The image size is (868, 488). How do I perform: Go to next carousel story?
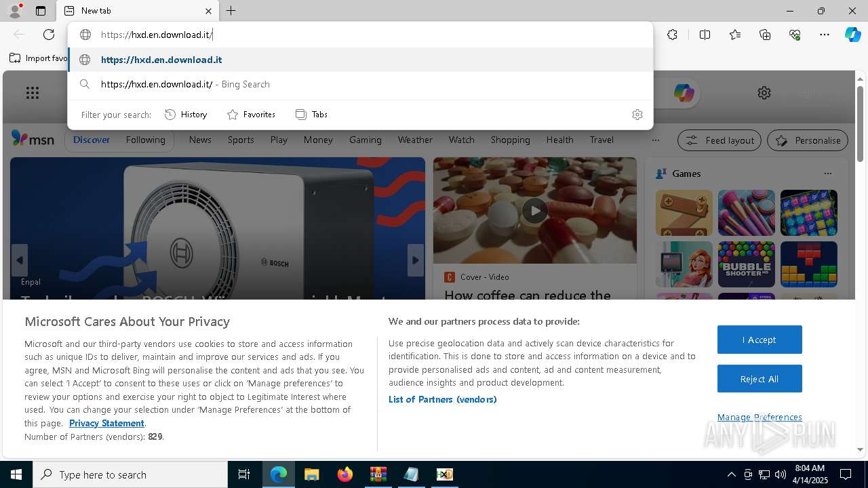pyautogui.click(x=416, y=260)
